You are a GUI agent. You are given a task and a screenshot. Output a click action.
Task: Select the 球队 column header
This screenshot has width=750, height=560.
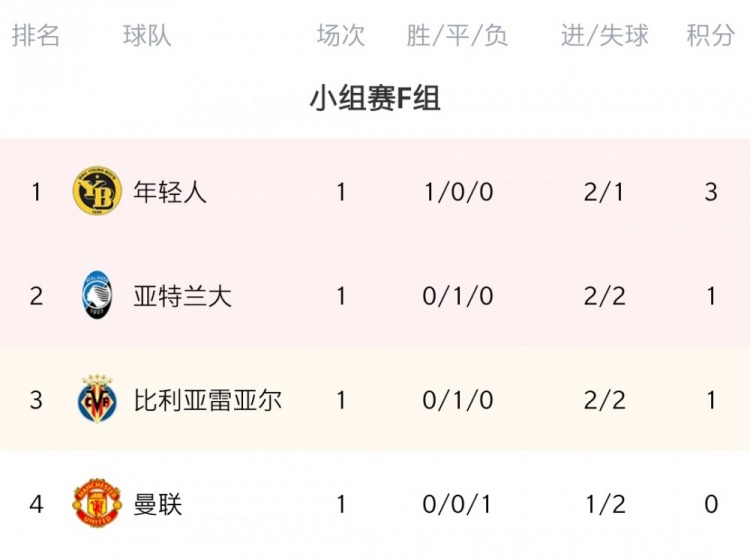click(147, 35)
